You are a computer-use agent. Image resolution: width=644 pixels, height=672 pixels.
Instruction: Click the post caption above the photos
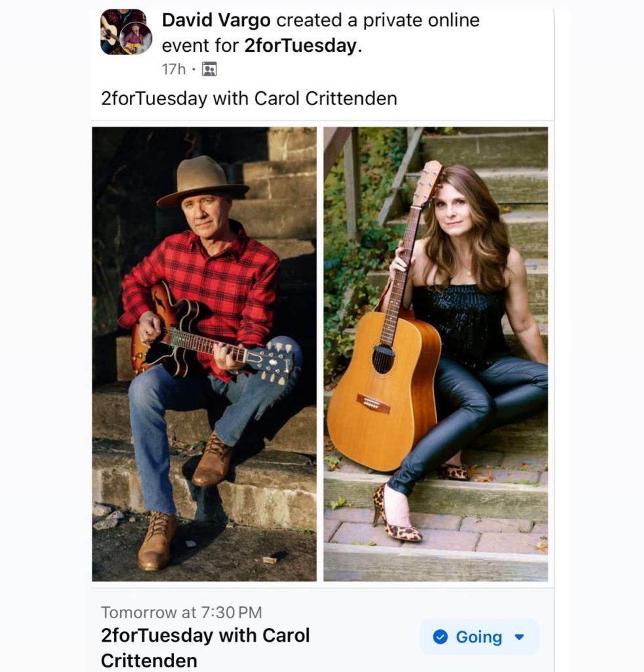(x=249, y=98)
